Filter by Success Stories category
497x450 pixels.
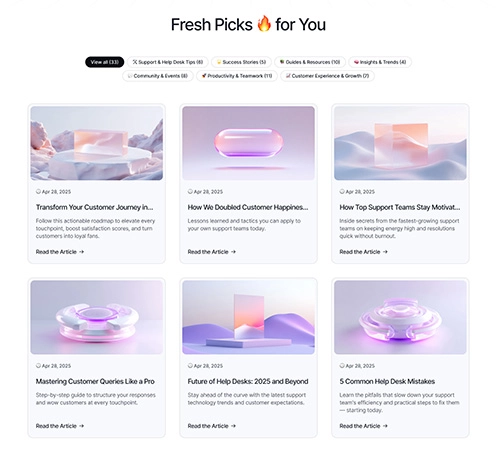(x=241, y=62)
